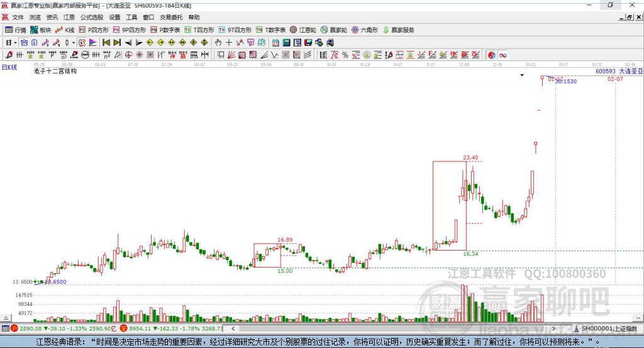Open the 板块 sector view

(40, 30)
